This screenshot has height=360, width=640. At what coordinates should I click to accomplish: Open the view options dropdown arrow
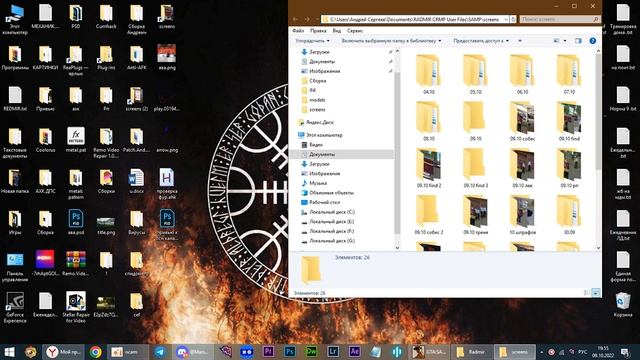point(565,41)
